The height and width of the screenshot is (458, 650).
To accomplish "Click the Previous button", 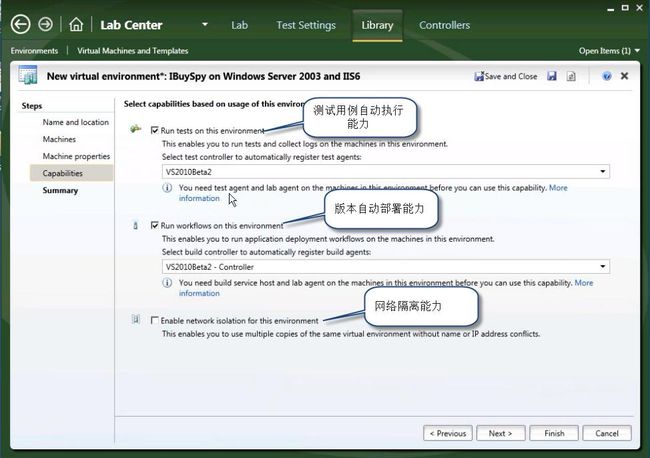I will tap(448, 433).
